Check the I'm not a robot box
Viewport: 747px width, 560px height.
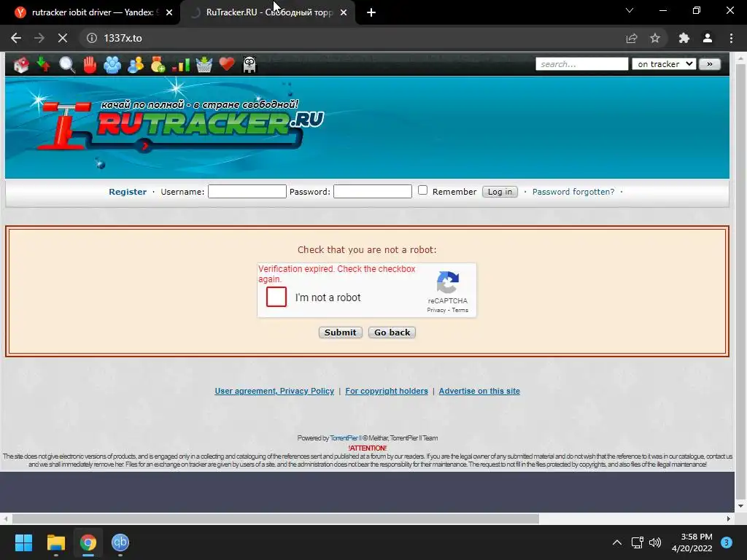pyautogui.click(x=276, y=297)
